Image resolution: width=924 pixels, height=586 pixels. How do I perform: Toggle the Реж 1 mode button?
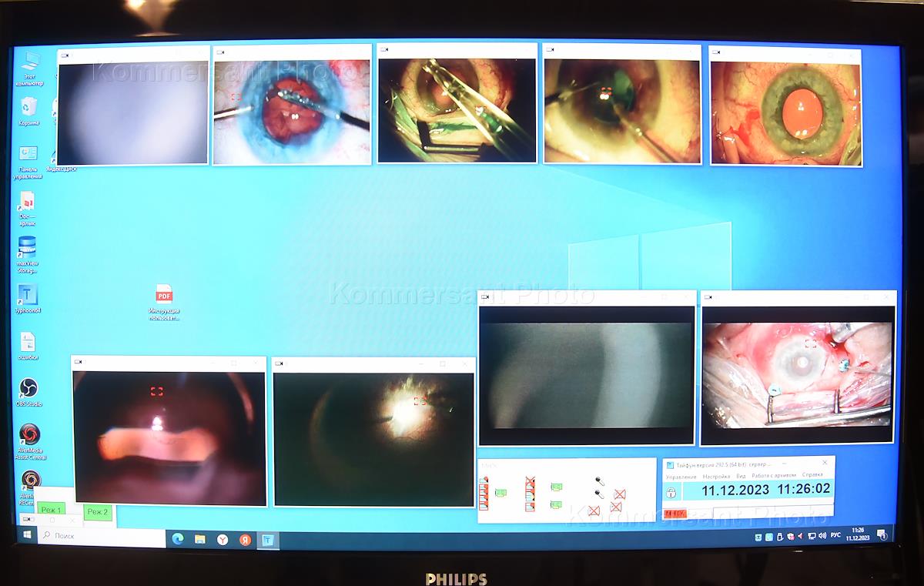(x=52, y=510)
